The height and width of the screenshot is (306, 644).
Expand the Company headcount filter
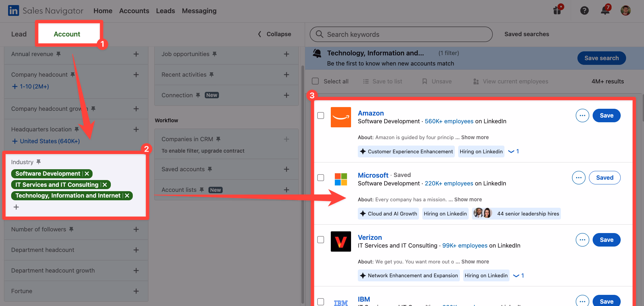pos(136,75)
